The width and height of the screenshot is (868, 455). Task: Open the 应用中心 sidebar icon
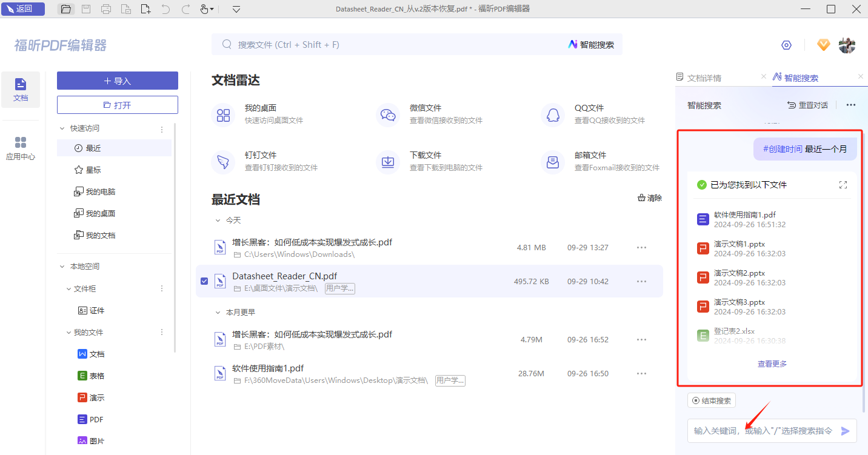point(21,148)
